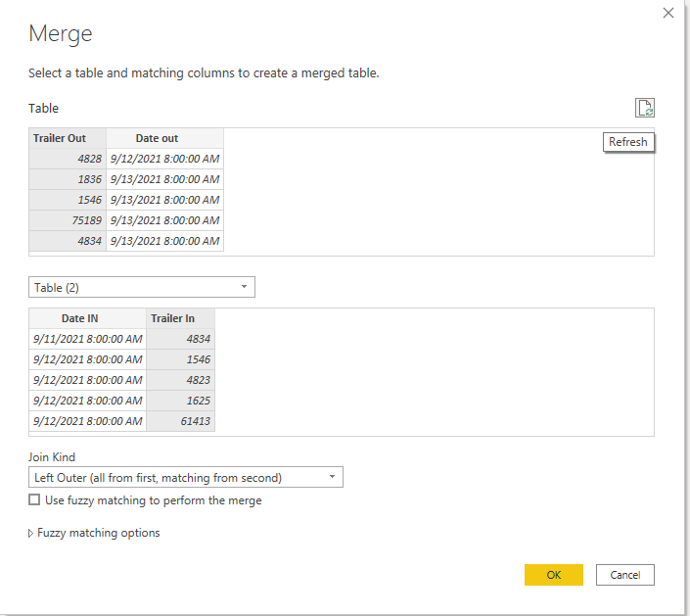The width and height of the screenshot is (690, 616).
Task: Click Trailer In cell 61413
Action: point(180,421)
